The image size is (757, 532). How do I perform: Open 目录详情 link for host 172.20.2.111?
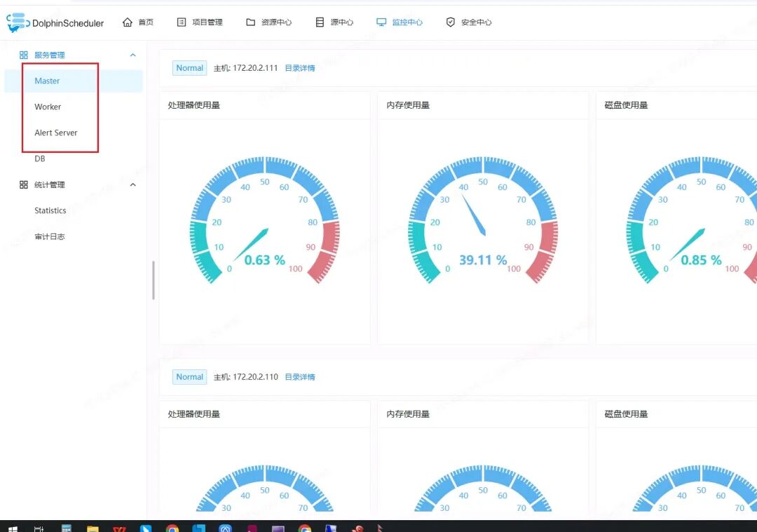click(300, 68)
